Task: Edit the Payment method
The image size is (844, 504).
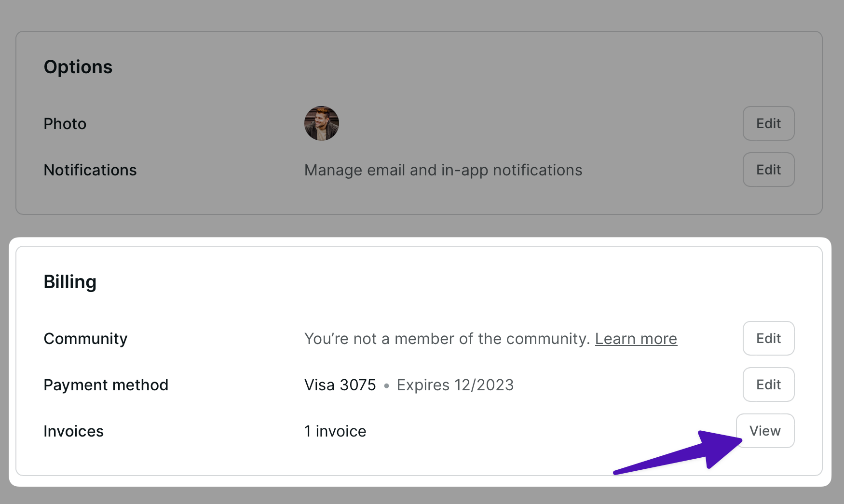Action: tap(768, 385)
